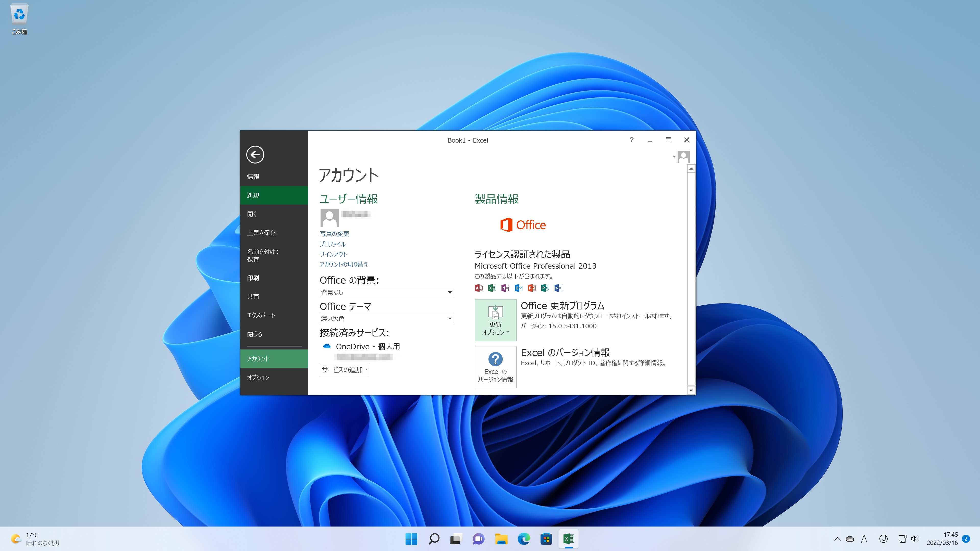
Task: Open Task View from the taskbar
Action: [456, 539]
